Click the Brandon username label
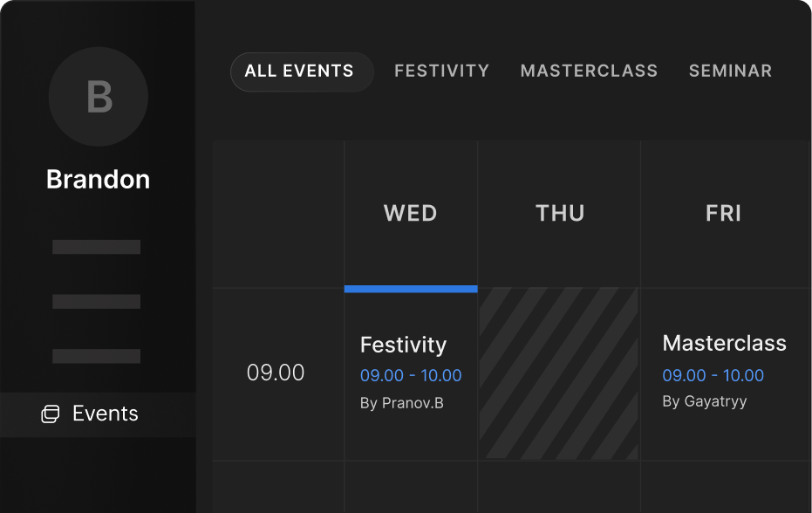Viewport: 812px width, 513px height. [98, 180]
